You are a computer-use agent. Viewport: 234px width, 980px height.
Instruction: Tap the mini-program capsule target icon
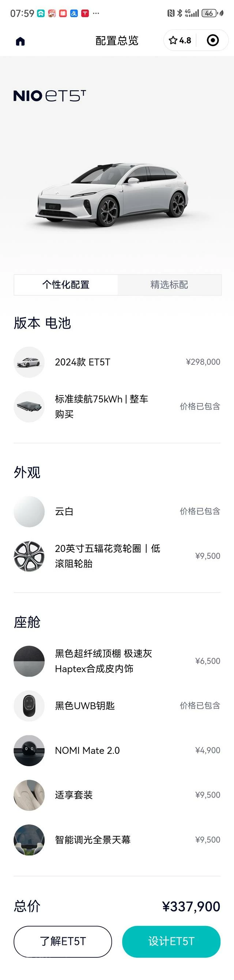pyautogui.click(x=213, y=40)
